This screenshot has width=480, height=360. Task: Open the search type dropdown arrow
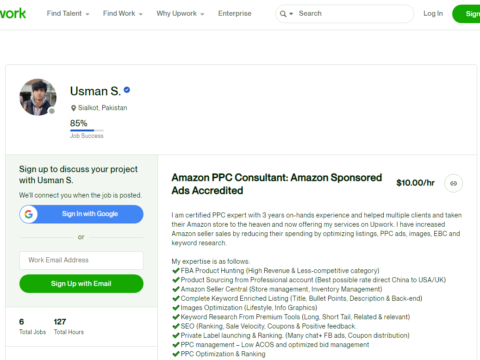point(291,14)
